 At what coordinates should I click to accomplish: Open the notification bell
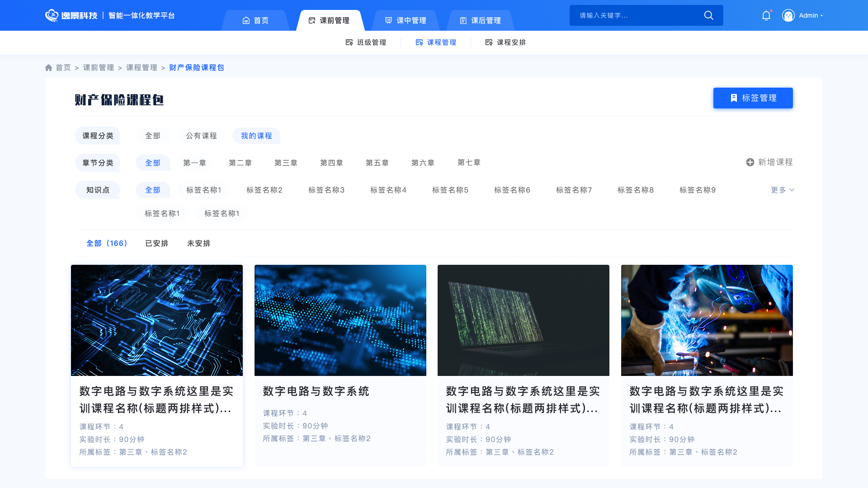[766, 15]
